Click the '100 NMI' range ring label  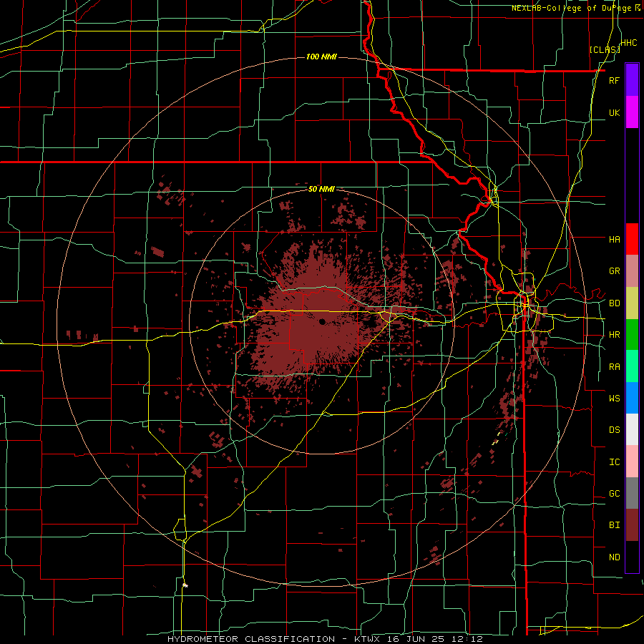pyautogui.click(x=321, y=57)
